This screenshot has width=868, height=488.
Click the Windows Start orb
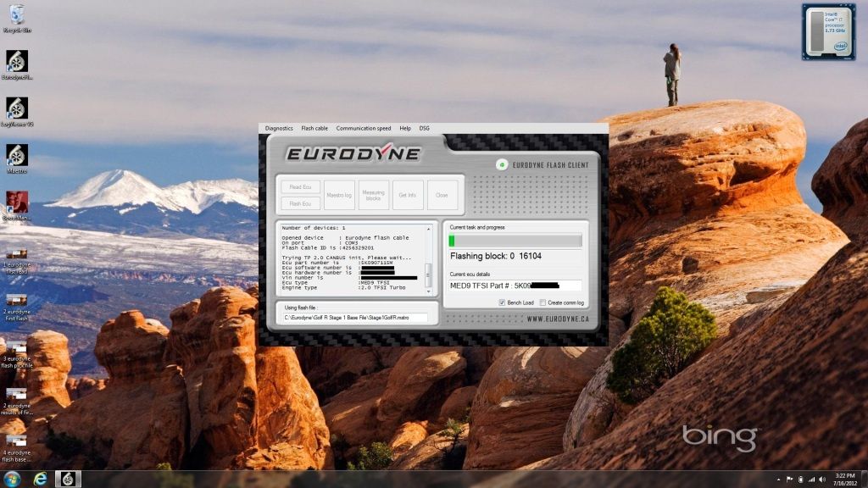click(12, 479)
